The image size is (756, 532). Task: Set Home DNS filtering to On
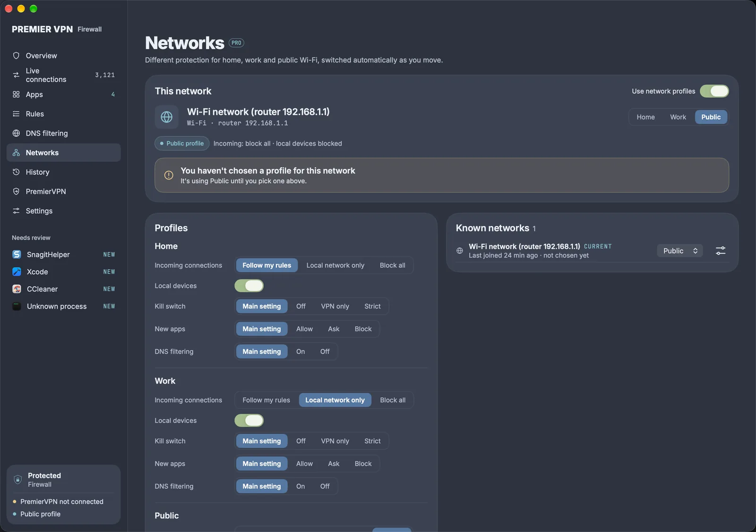(x=301, y=352)
